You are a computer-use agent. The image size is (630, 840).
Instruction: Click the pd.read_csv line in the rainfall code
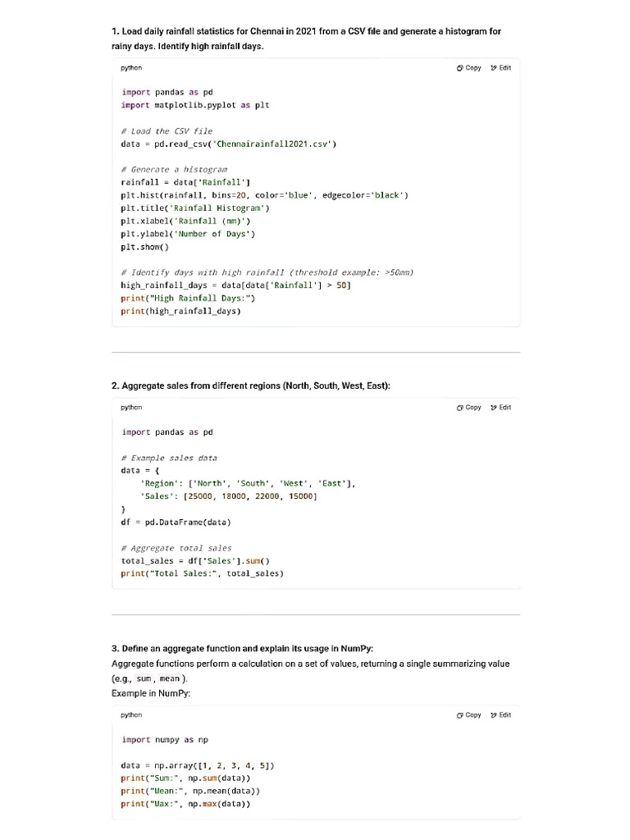pos(229,144)
